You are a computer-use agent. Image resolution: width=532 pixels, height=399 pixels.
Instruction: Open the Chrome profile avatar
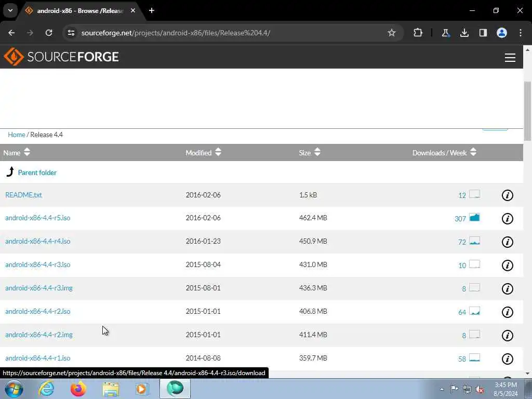tap(502, 33)
